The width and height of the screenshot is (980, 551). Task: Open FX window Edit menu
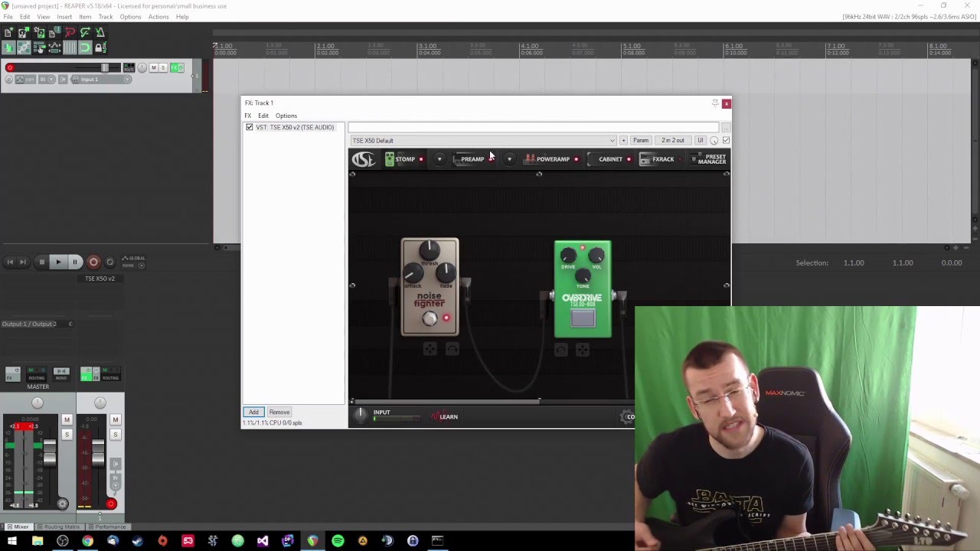click(x=263, y=116)
